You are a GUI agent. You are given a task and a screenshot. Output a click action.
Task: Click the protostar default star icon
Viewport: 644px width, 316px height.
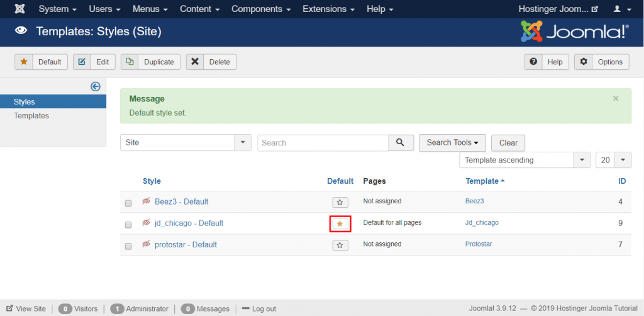coord(340,245)
